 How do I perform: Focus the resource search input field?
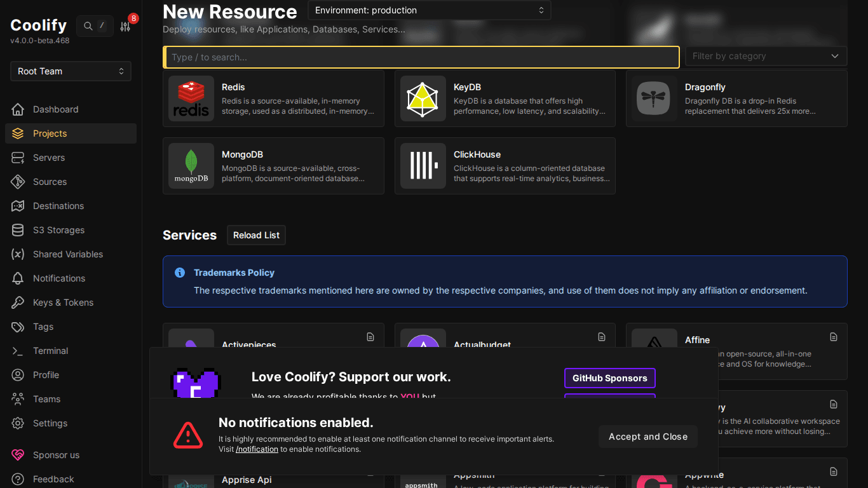421,57
